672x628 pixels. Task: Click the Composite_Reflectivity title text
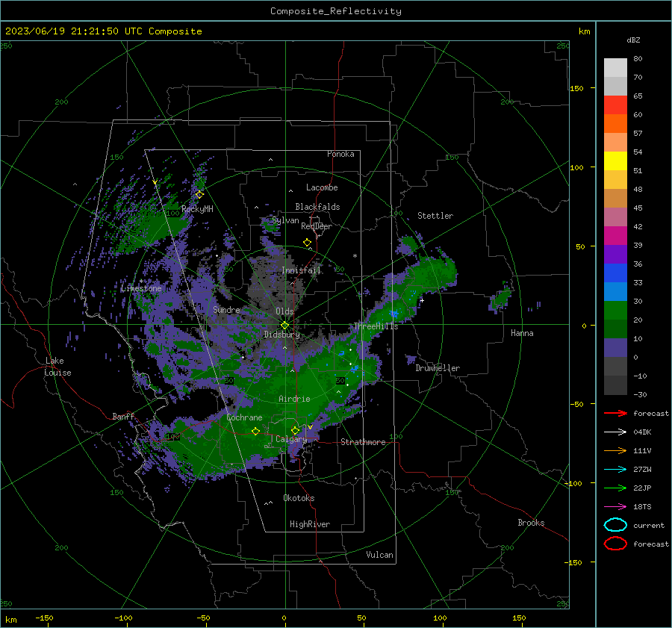336,11
